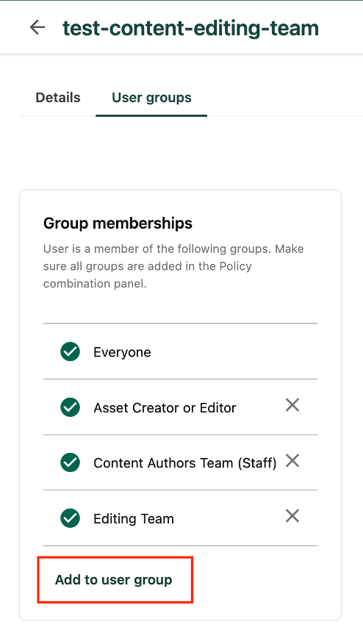363x644 pixels.
Task: Click the Add to user group button
Action: coord(114,580)
